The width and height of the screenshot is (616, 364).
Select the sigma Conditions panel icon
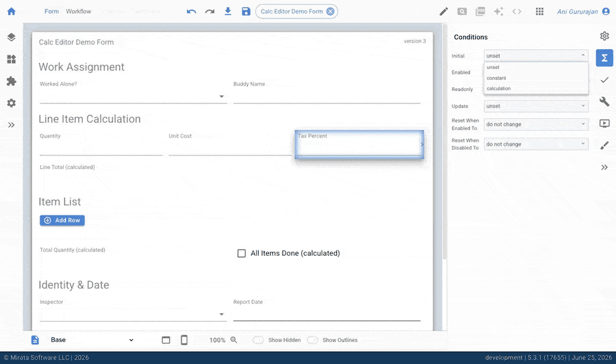pyautogui.click(x=604, y=57)
